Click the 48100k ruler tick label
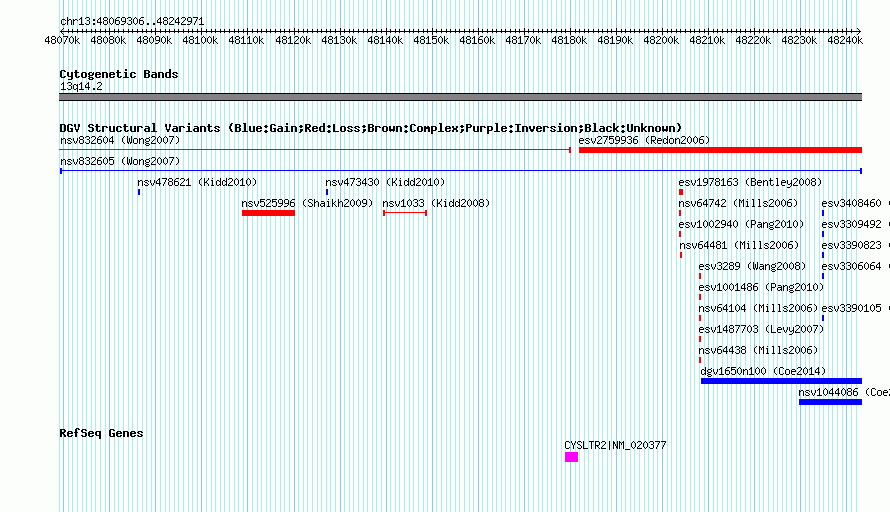This screenshot has height=512, width=890. tap(200, 40)
